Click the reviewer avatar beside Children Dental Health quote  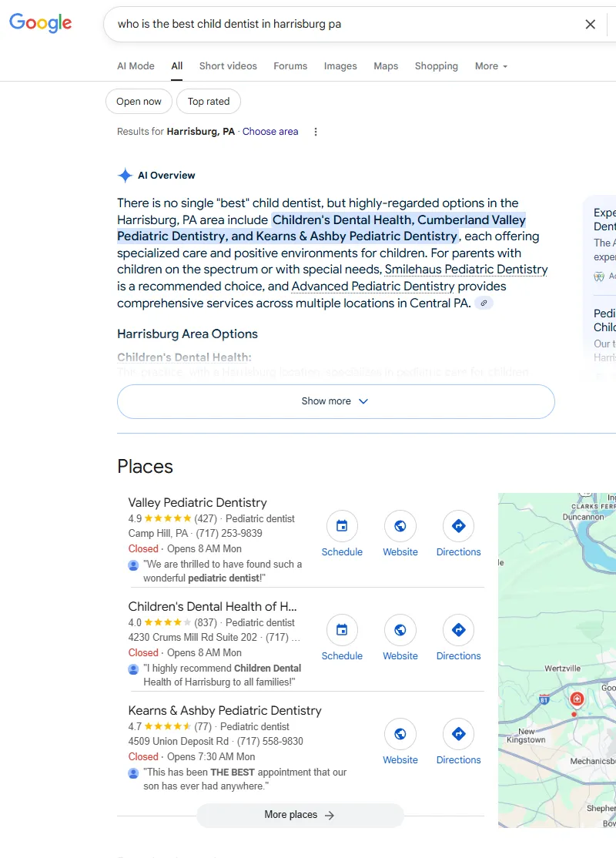pyautogui.click(x=133, y=669)
